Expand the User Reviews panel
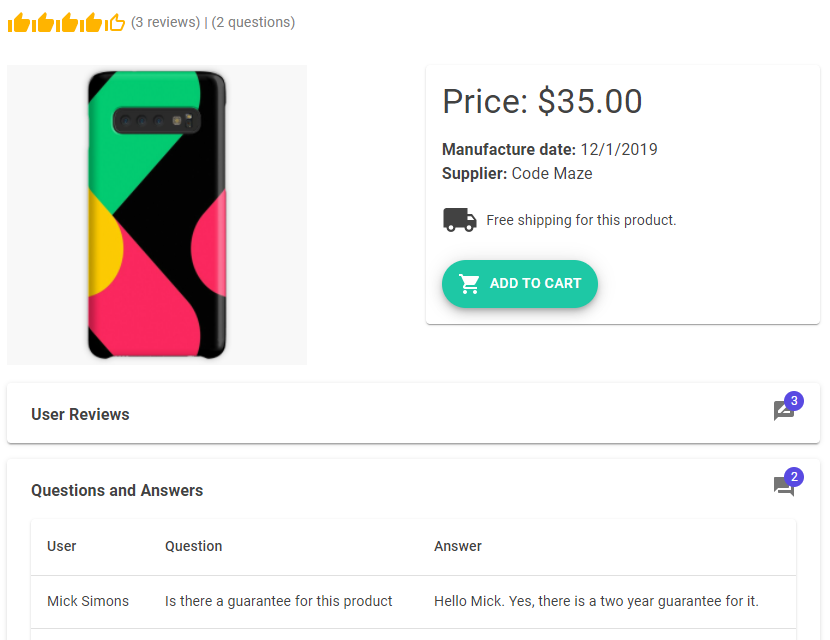The width and height of the screenshot is (830, 640). (x=80, y=414)
